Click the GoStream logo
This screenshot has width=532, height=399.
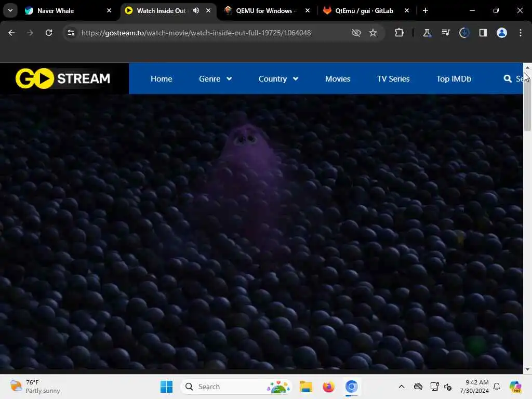point(63,78)
